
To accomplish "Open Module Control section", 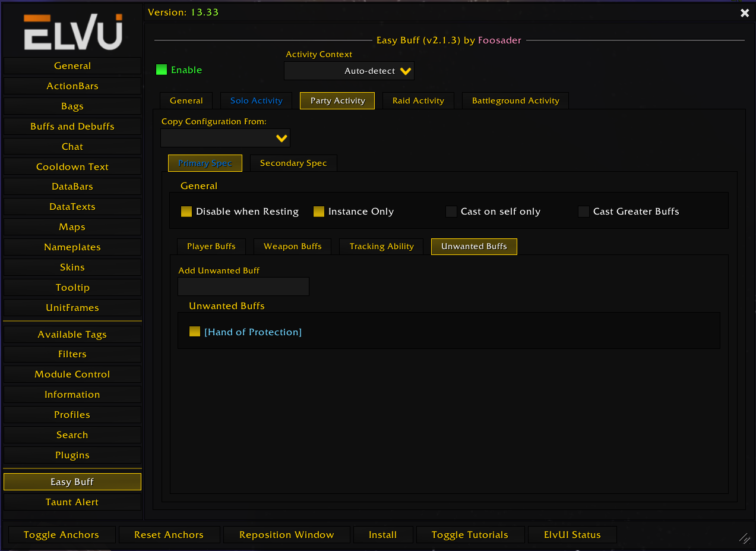I will (x=72, y=374).
